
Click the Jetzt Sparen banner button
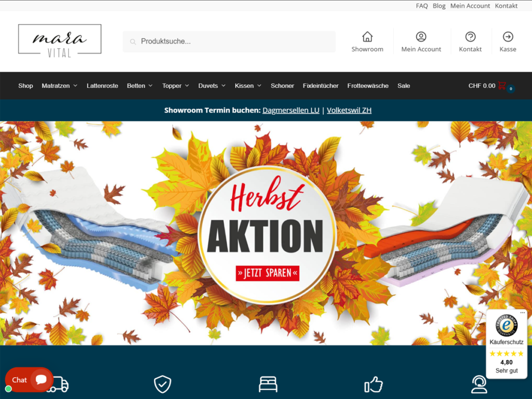pyautogui.click(x=268, y=273)
